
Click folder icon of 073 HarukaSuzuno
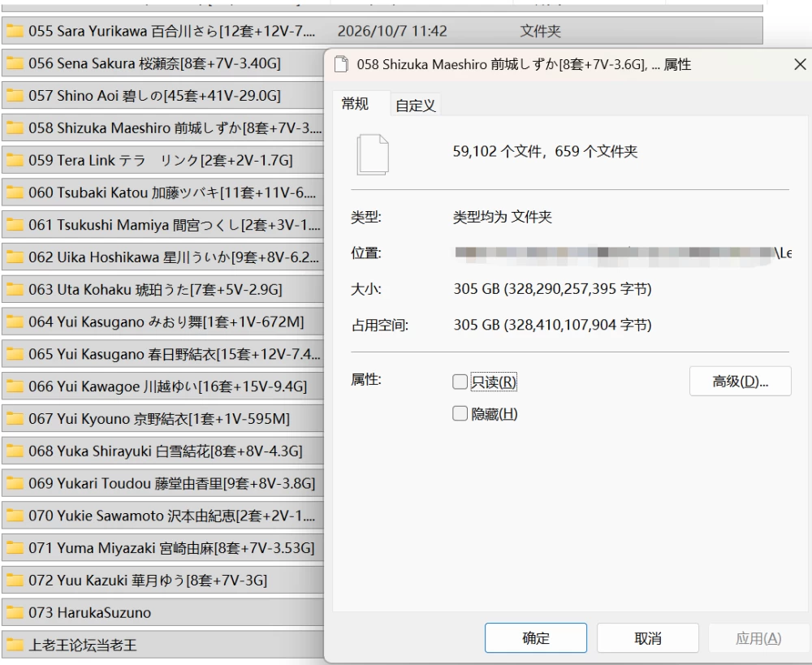15,613
